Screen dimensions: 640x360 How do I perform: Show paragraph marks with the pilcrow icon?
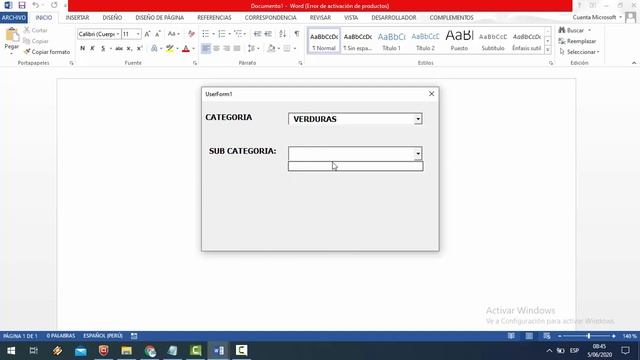click(x=297, y=34)
